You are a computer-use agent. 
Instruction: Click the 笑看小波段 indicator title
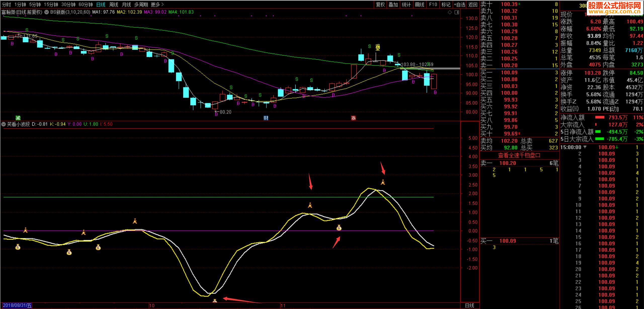click(x=18, y=124)
